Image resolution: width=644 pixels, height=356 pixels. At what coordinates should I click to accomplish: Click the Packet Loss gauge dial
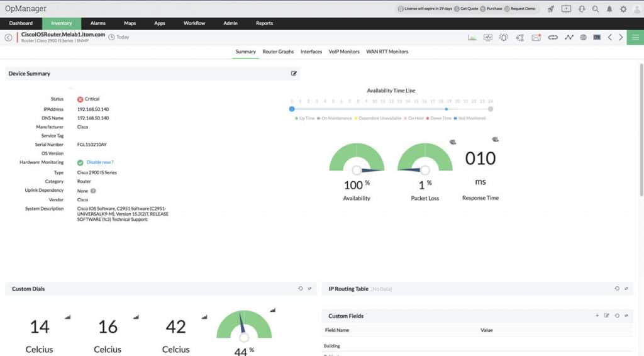tap(425, 158)
